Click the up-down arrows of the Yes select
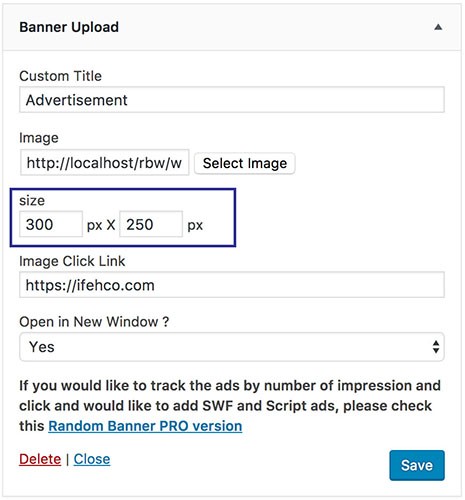 [x=436, y=347]
